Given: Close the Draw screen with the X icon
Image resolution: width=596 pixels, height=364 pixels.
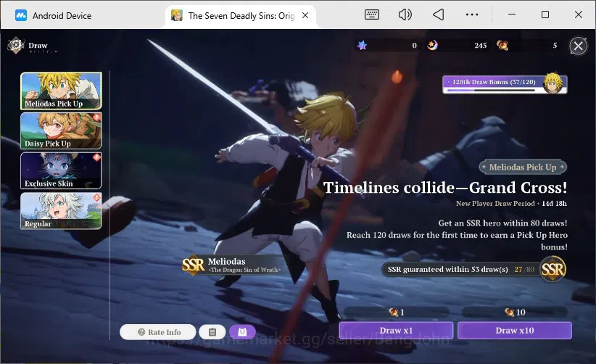Looking at the screenshot, I should pos(578,46).
